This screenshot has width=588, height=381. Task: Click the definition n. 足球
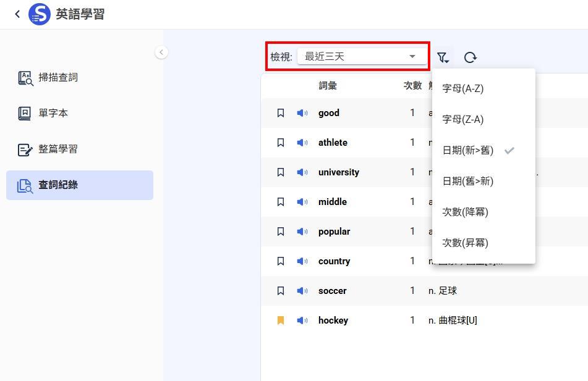(x=443, y=291)
